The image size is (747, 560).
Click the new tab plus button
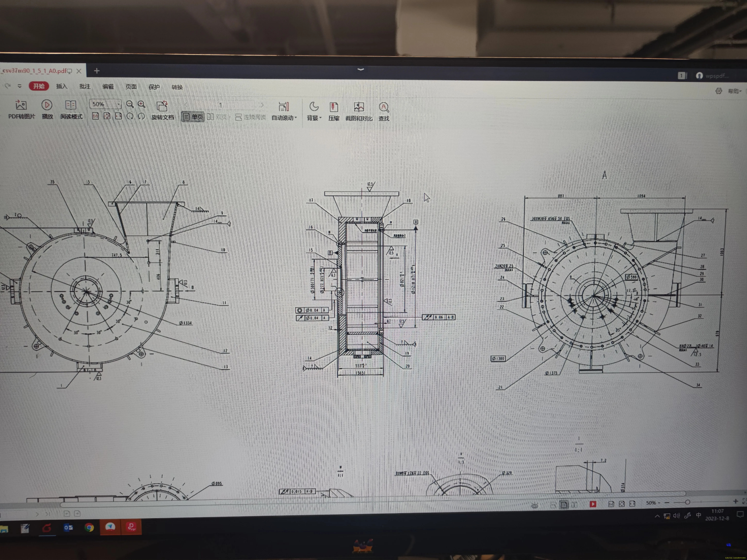pyautogui.click(x=97, y=71)
